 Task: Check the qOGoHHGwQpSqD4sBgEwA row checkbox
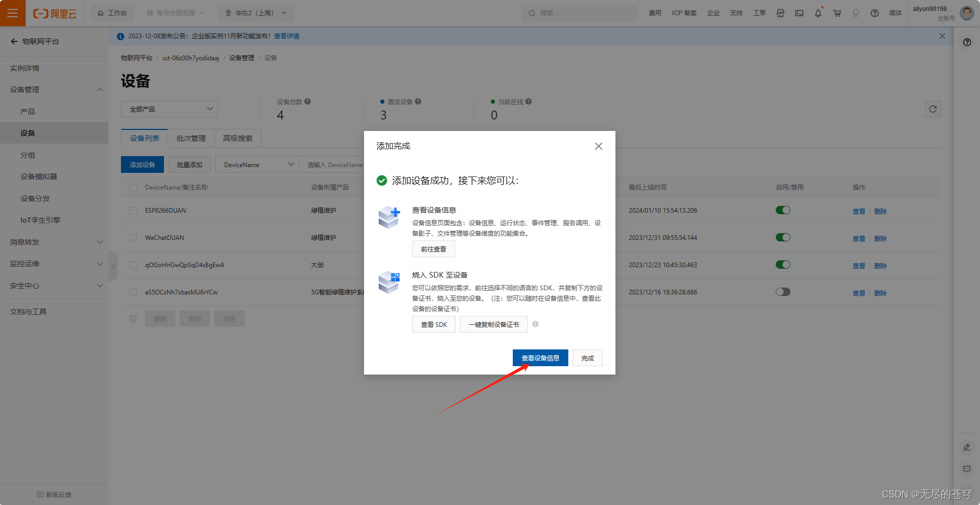tap(133, 265)
